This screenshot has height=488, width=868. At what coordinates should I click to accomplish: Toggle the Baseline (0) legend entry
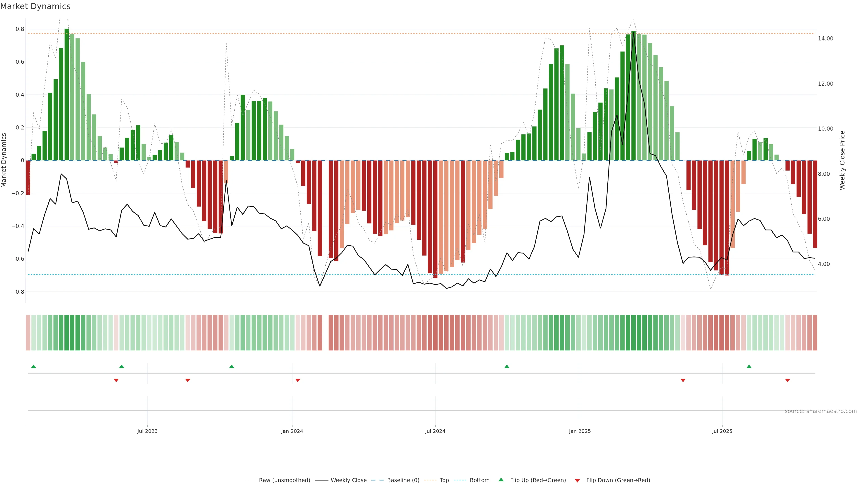coord(403,480)
